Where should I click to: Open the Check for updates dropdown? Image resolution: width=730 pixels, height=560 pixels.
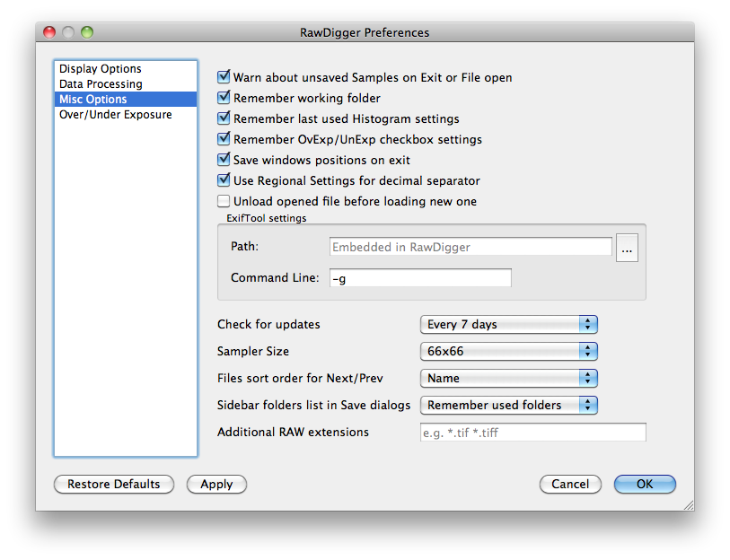tap(509, 325)
